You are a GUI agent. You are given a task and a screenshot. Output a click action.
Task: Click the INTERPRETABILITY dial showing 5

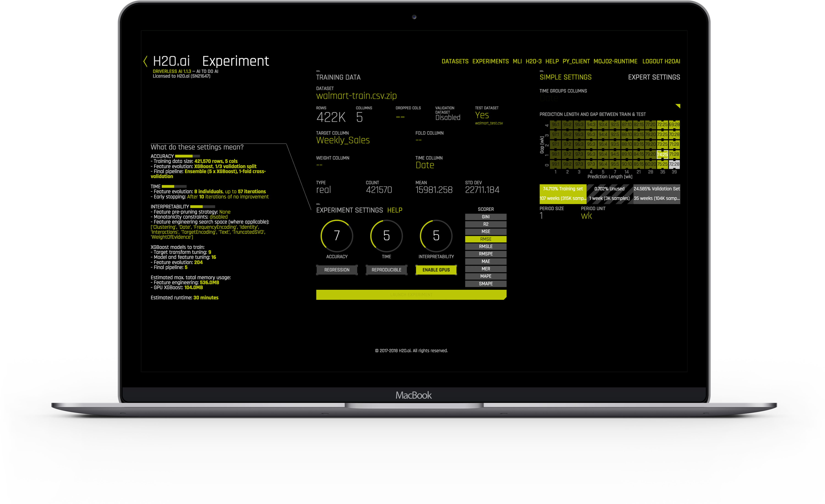pos(436,236)
